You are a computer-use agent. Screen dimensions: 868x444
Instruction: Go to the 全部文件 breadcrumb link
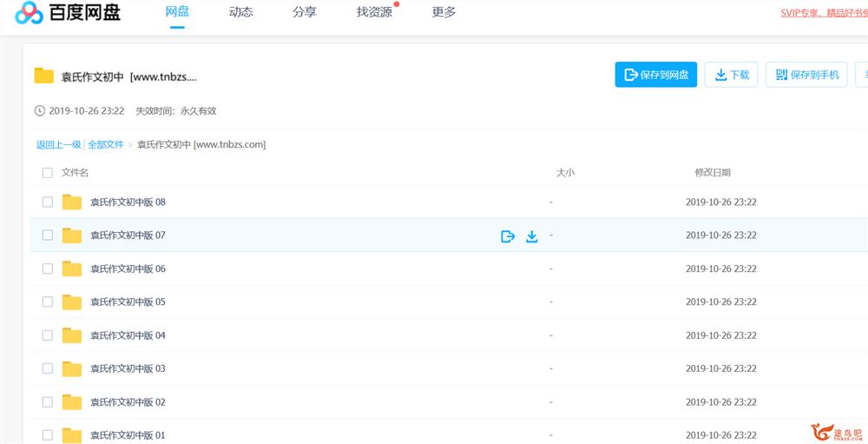(x=106, y=145)
